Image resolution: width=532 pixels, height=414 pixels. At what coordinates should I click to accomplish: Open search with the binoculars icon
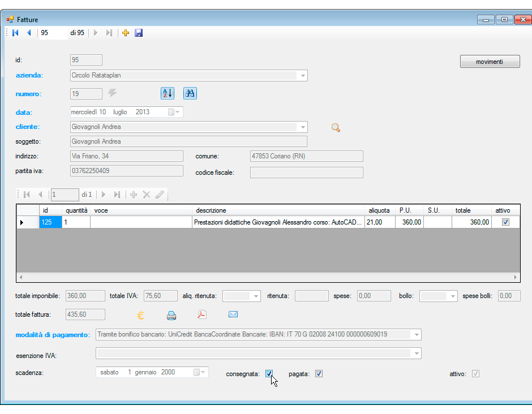[x=190, y=93]
